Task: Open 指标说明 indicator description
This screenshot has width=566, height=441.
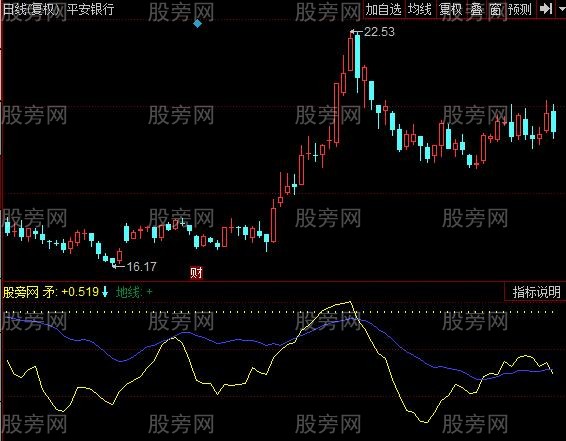Action: [536, 292]
